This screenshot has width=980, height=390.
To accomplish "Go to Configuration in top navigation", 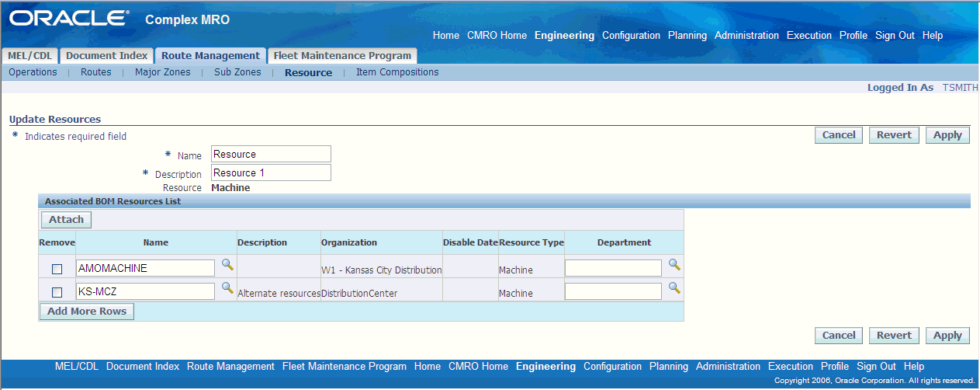I will tap(631, 36).
